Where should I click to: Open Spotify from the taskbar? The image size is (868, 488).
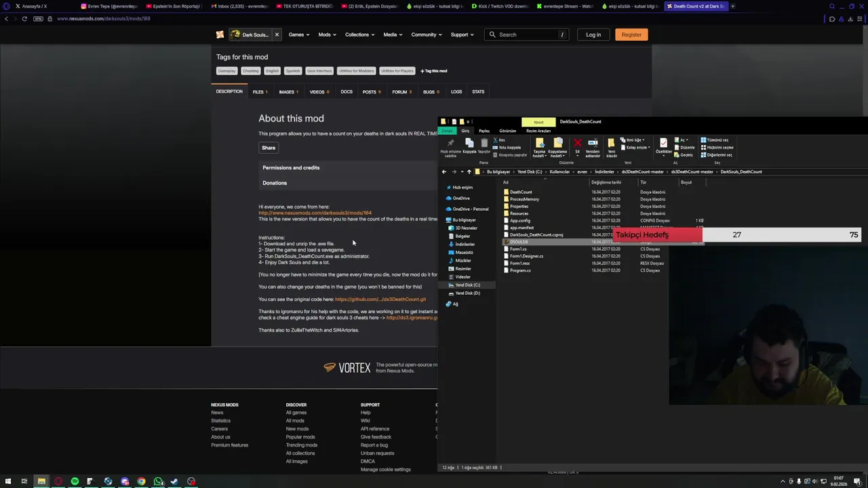(75, 481)
